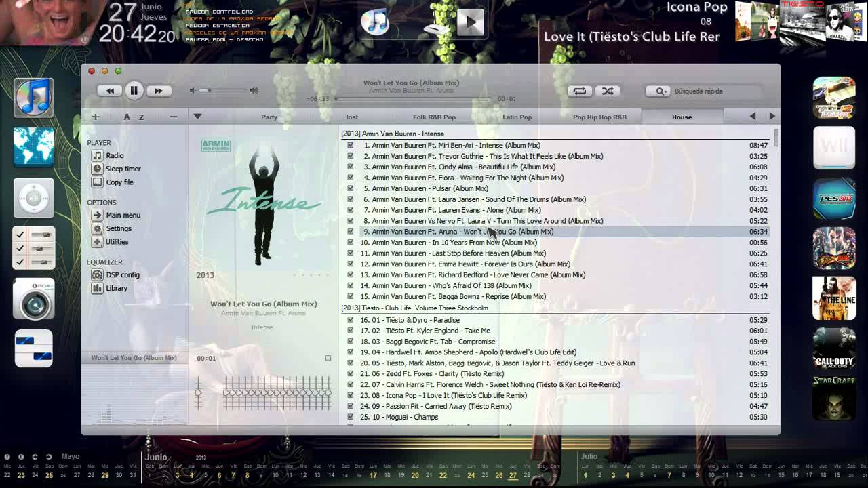The height and width of the screenshot is (488, 868).
Task: Uncheck track 12 Forever Is Ours checkbox
Action: coord(351,264)
